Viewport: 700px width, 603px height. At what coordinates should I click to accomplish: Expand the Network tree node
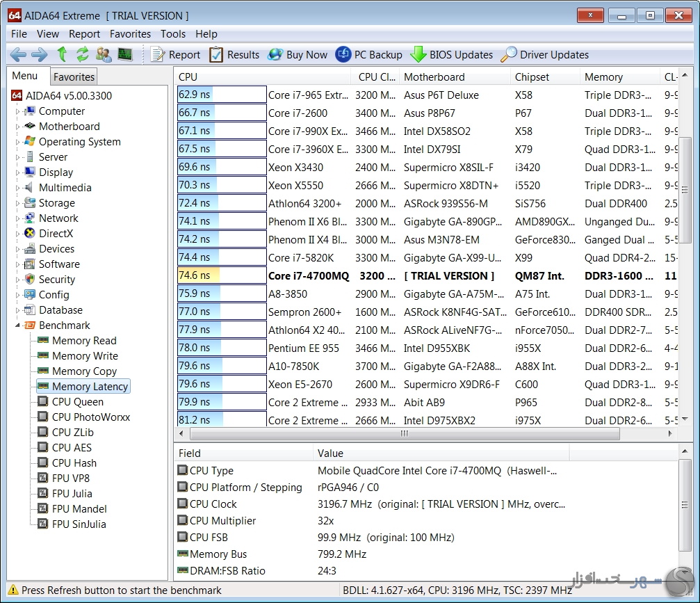[17, 218]
